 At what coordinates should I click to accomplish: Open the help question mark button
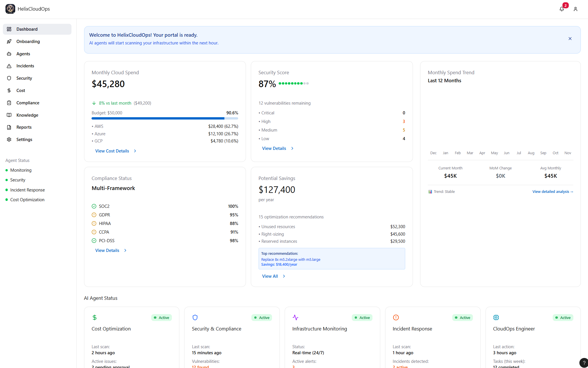pos(584,363)
